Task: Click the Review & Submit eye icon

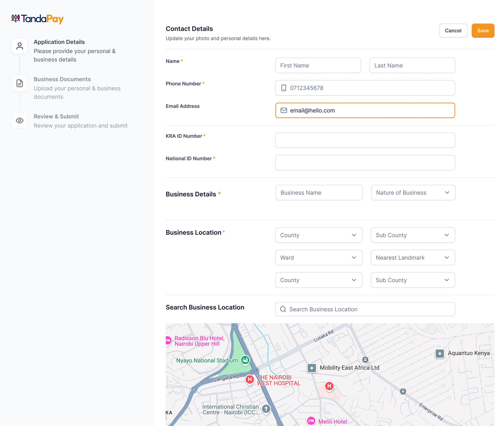Action: click(19, 121)
